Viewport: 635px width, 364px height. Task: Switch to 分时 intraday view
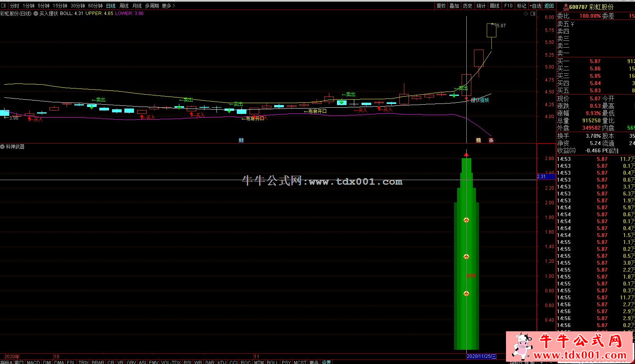click(x=14, y=6)
